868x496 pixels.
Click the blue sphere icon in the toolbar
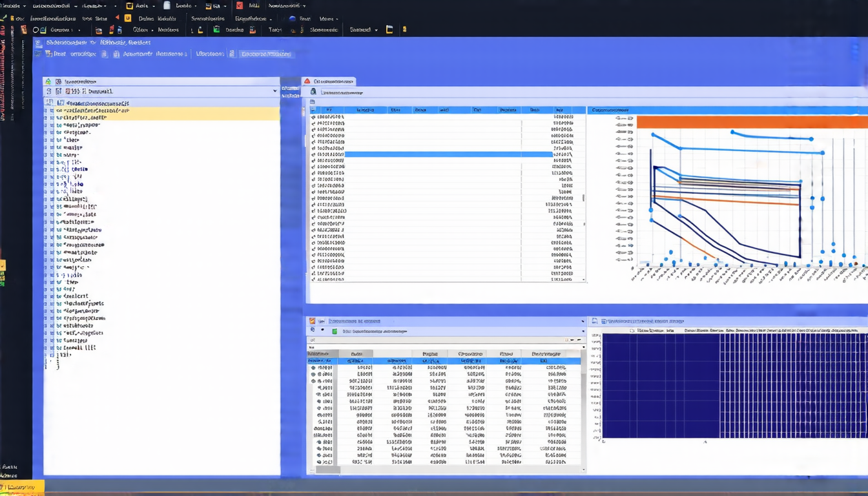[x=293, y=19]
